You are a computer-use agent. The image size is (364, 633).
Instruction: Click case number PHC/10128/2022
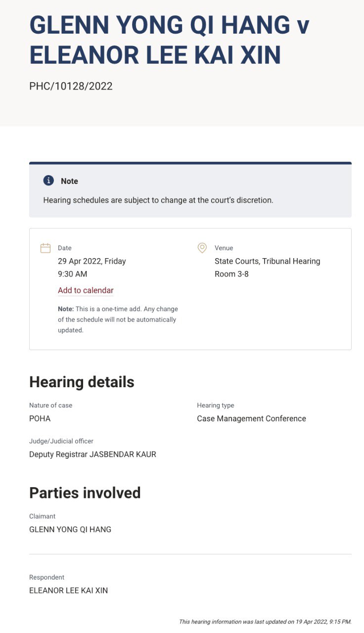[x=71, y=87]
